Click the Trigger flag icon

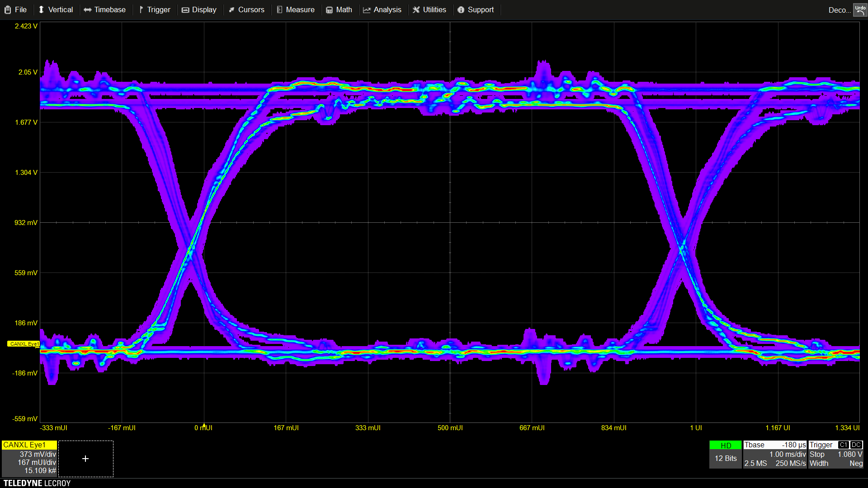click(141, 10)
